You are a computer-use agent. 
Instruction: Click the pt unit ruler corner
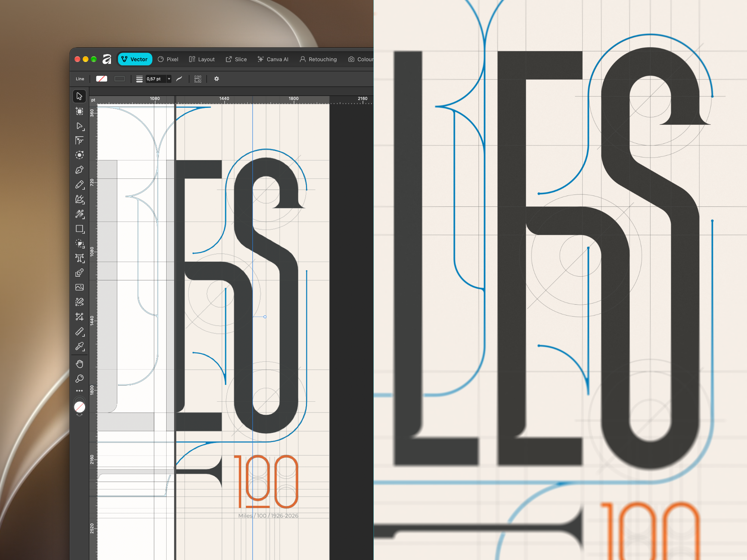coord(93,100)
